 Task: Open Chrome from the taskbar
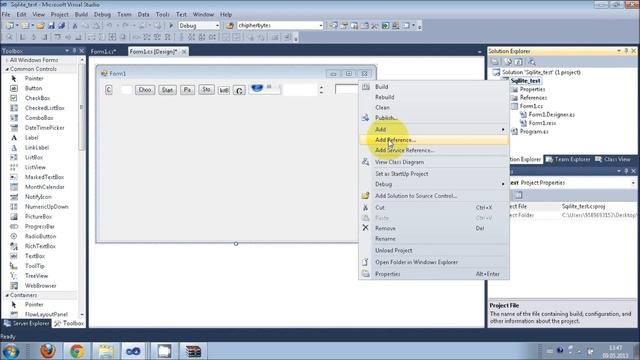77,351
